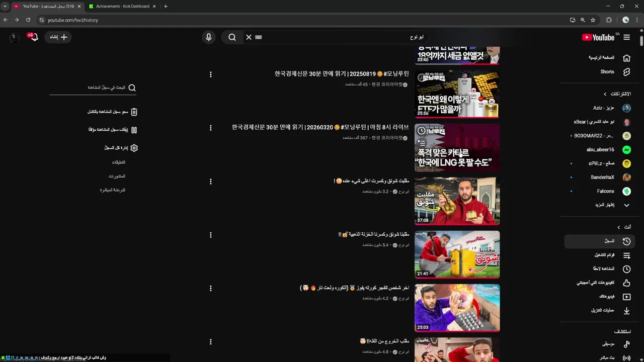Open options menu for 20260320 Korean video
This screenshot has width=644, height=362.
pyautogui.click(x=210, y=128)
